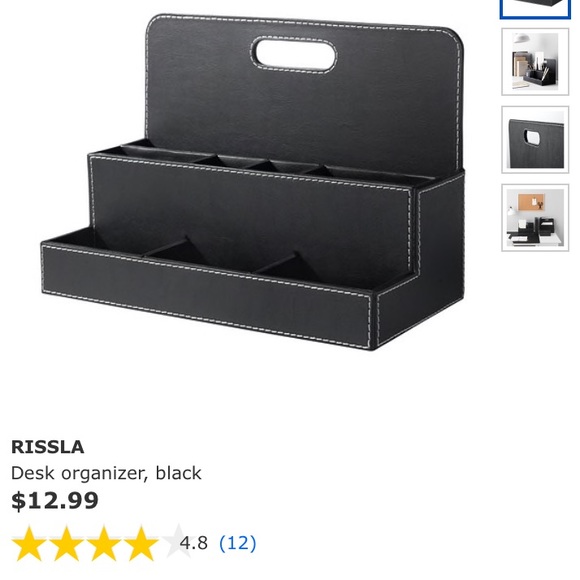
Task: Click the RISSLA product name
Action: click(x=48, y=447)
